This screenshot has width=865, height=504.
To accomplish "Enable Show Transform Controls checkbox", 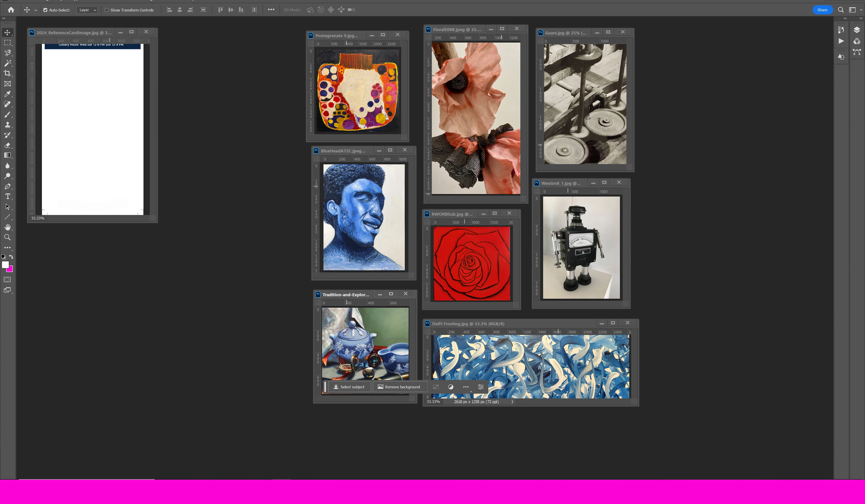I will click(x=107, y=10).
